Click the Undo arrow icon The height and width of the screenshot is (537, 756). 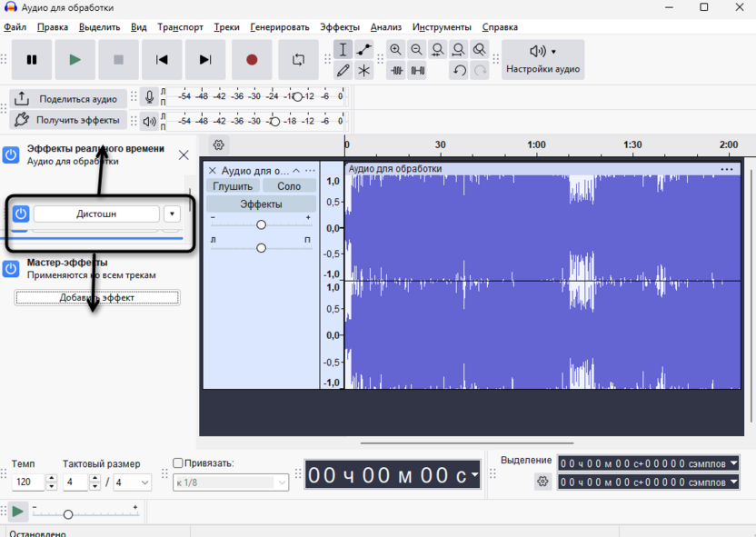[x=460, y=70]
